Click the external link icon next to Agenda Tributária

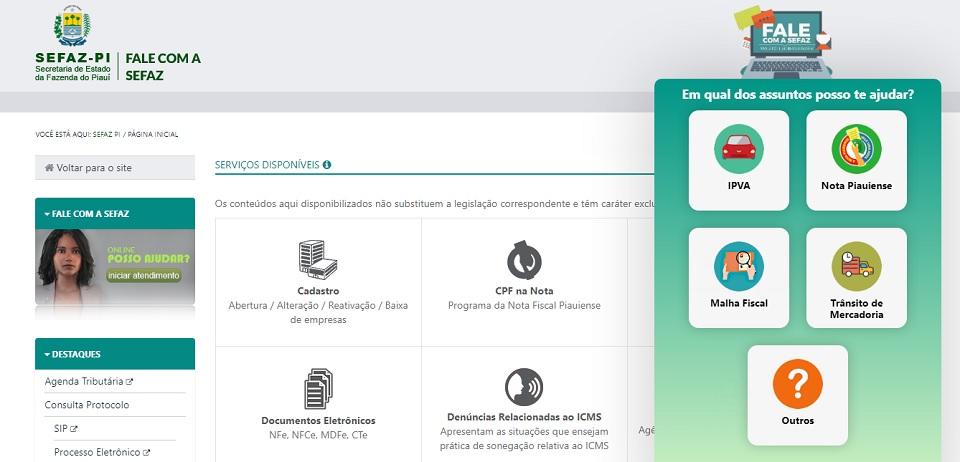point(129,381)
